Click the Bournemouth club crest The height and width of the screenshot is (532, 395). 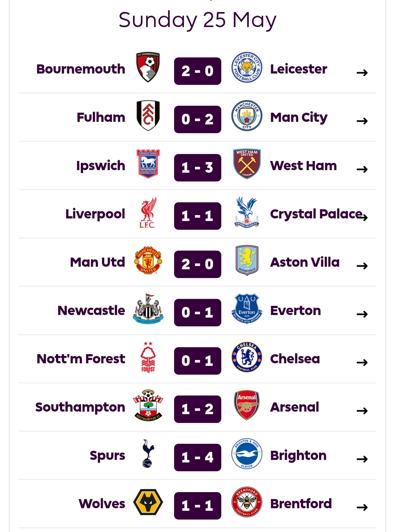(x=148, y=68)
